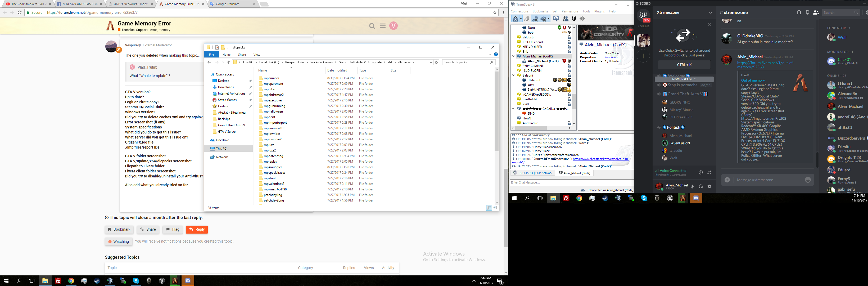Open Discord voice connection info icon

(x=700, y=172)
